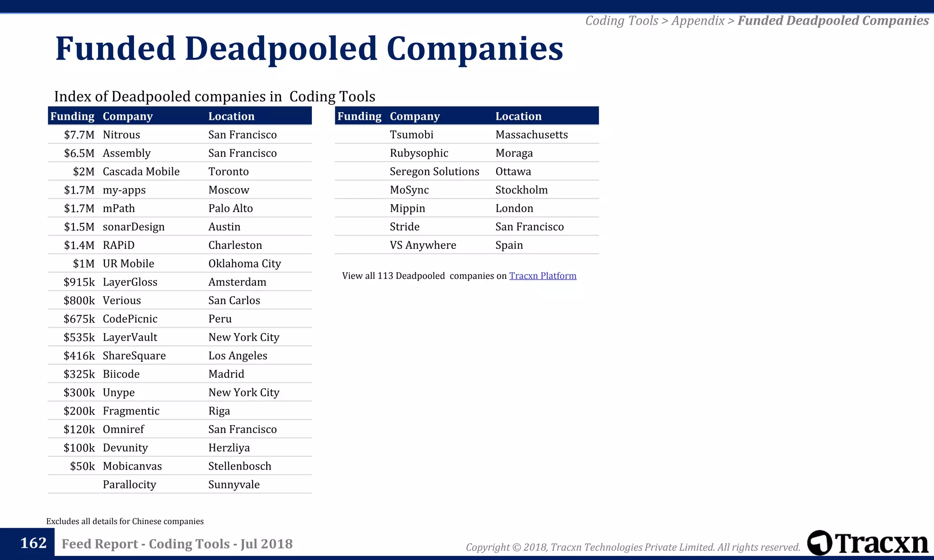Screen dimensions: 934x560
Task: Click Fragmentic company entry
Action: [131, 411]
